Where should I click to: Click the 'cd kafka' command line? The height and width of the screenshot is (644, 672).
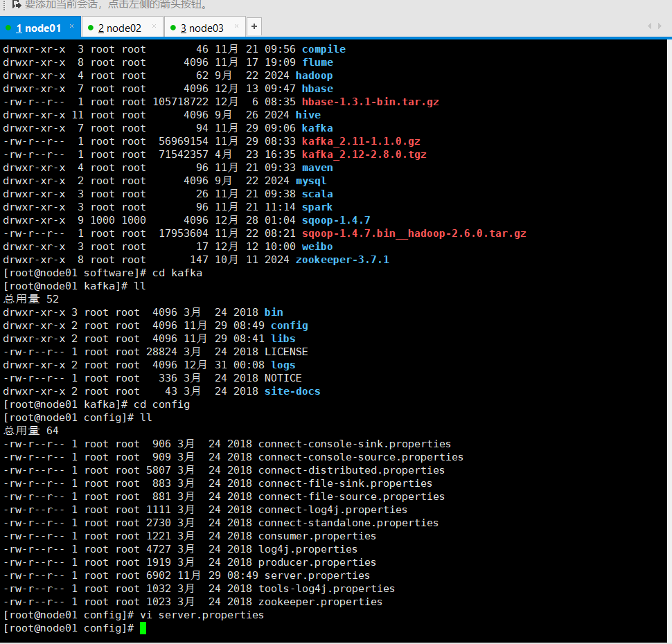point(103,274)
